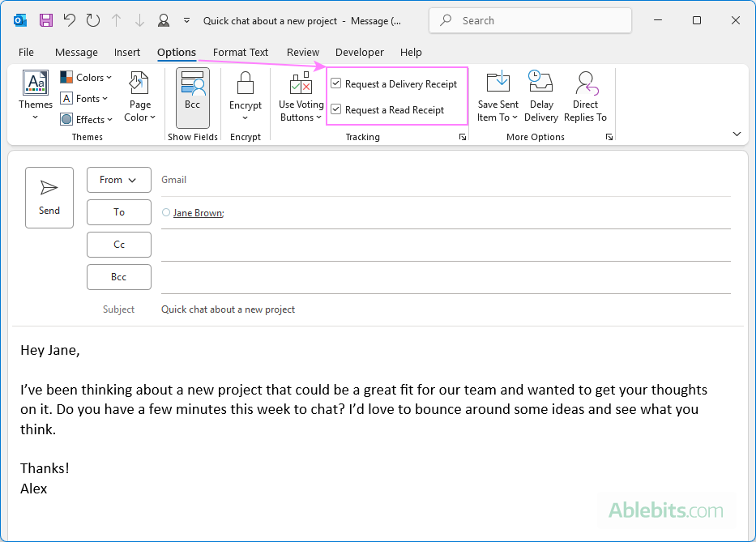This screenshot has width=756, height=542.
Task: Click Direct Replies To
Action: [x=585, y=96]
